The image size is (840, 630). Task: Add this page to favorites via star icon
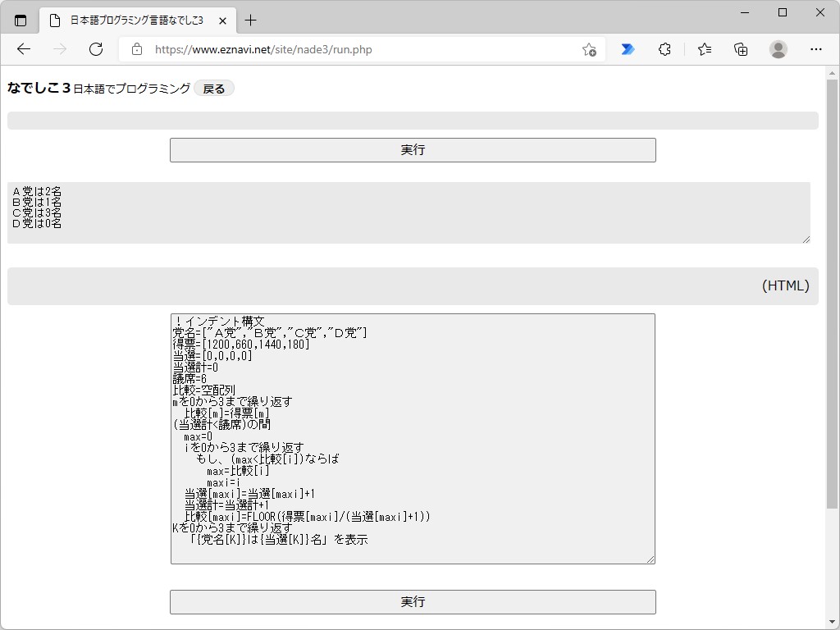[587, 49]
